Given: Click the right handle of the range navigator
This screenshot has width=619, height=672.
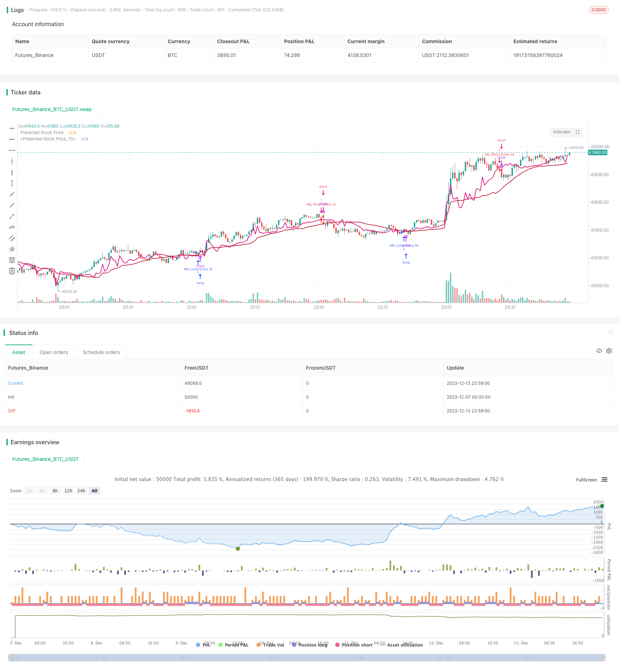Looking at the screenshot, I should click(x=604, y=658).
